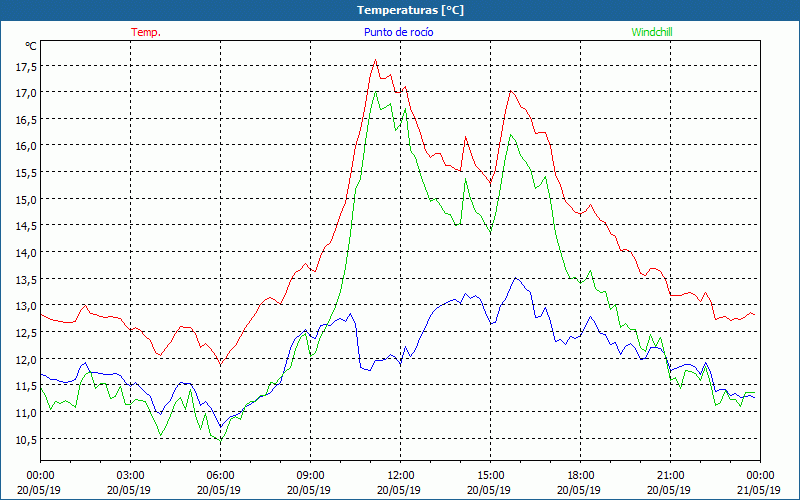Click the "15,5" y-axis value

click(26, 173)
